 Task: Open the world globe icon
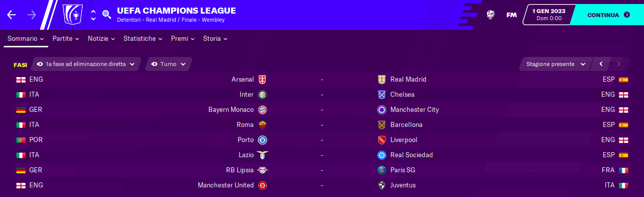click(490, 15)
